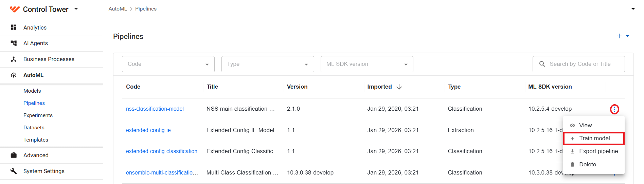Open the extended-config-classification pipeline link
Screen dimensions: 644x184
[x=162, y=151]
